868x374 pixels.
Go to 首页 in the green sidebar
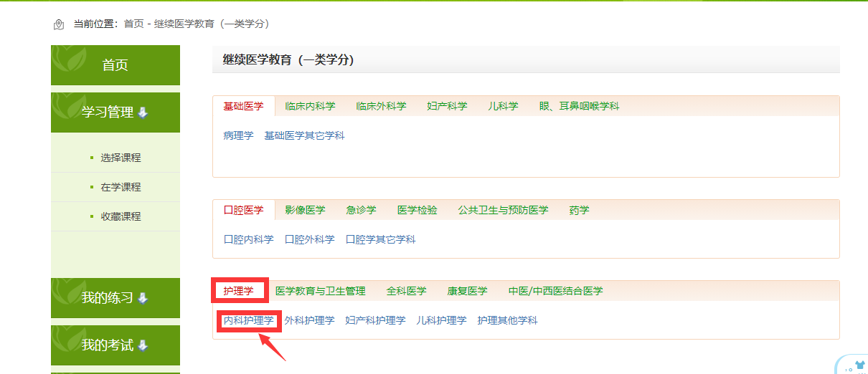pos(115,65)
